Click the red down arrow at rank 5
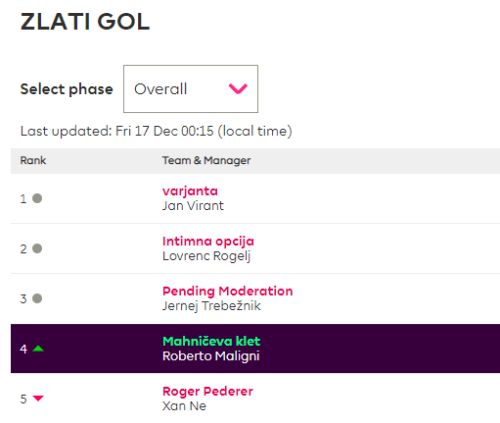This screenshot has height=423, width=500. pos(38,398)
